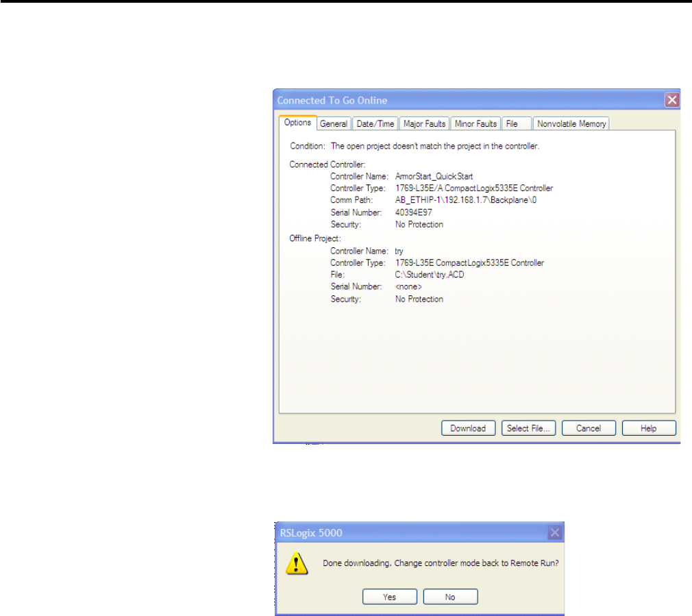Screen dimensions: 692x616
Task: Click the Connected Controller heading
Action: coord(328,164)
